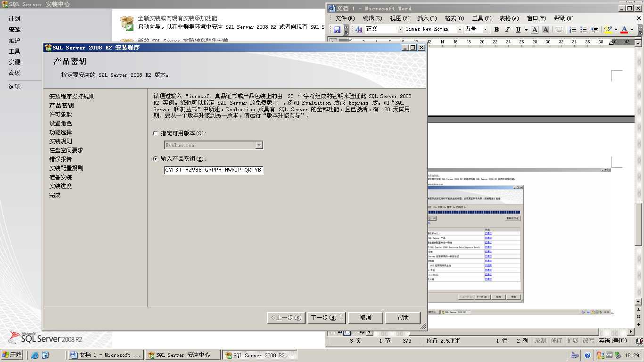Open the Styles and Formatting icon in Word

[359, 29]
